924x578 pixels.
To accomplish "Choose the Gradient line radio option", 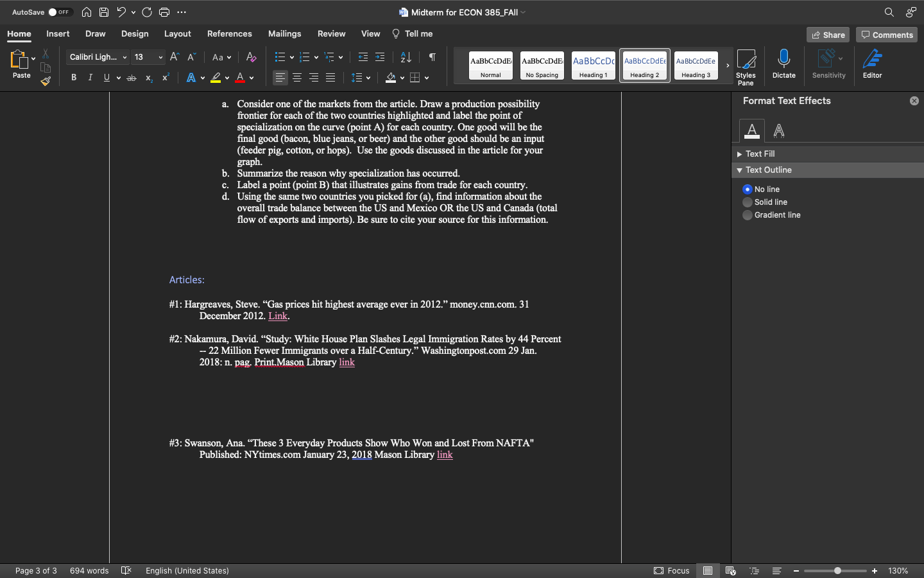I will click(748, 215).
